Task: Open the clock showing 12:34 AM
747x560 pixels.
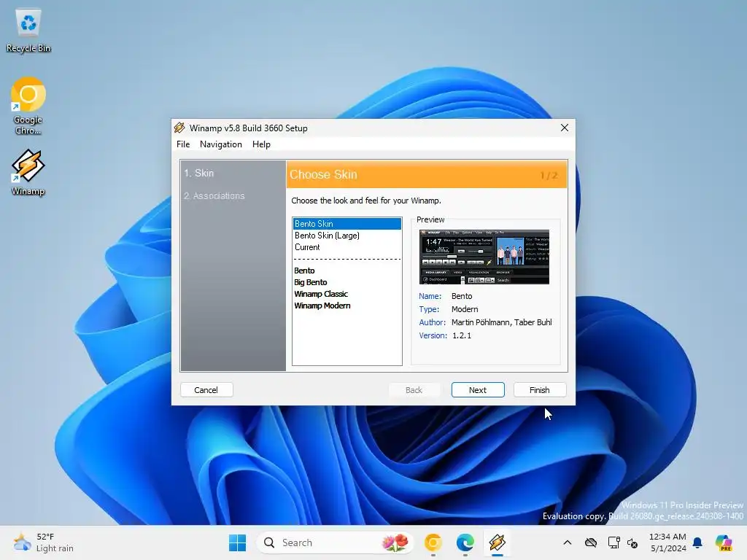Action: coord(667,542)
